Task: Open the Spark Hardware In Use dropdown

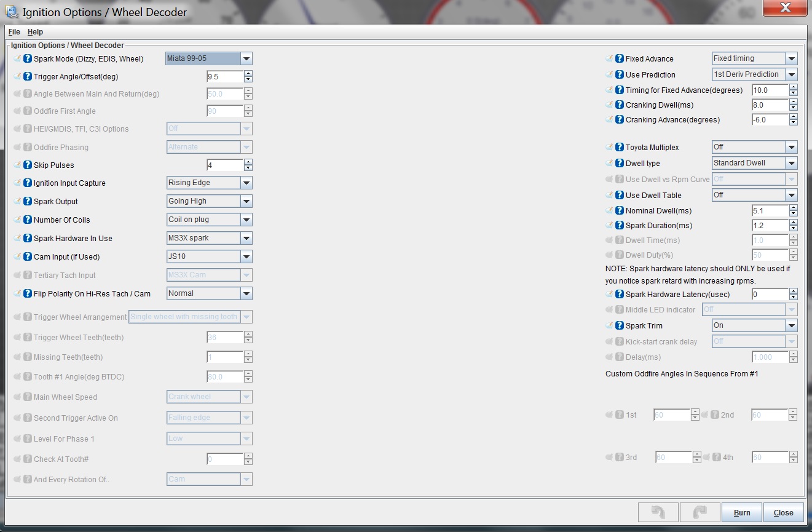Action: pos(210,238)
